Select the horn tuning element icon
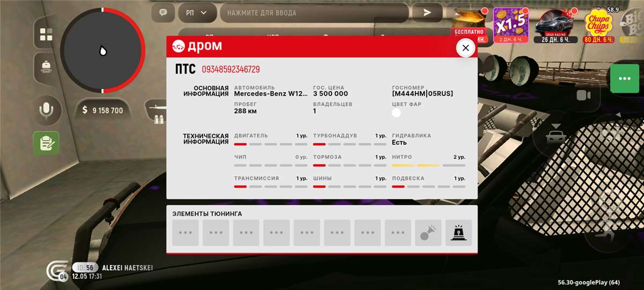 click(x=428, y=233)
